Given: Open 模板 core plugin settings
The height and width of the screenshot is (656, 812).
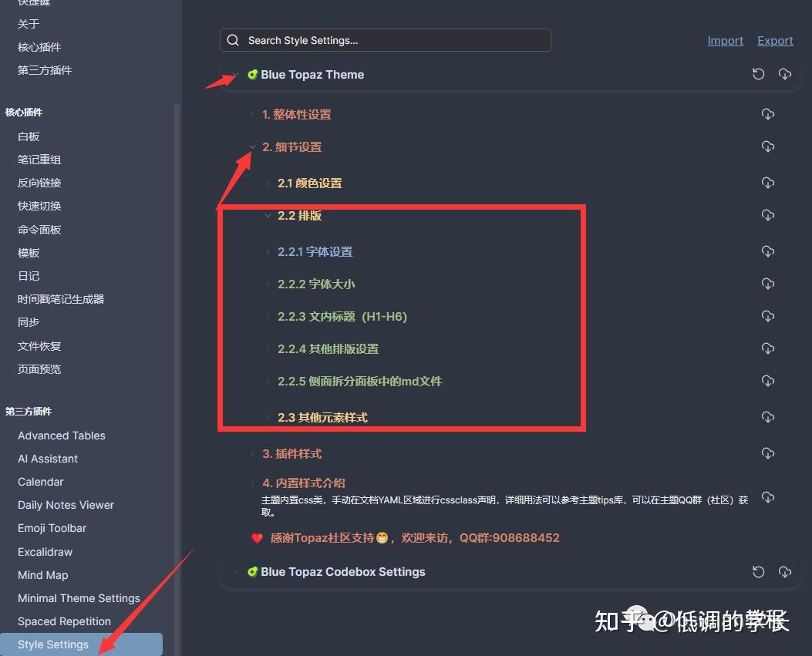Looking at the screenshot, I should pyautogui.click(x=29, y=253).
